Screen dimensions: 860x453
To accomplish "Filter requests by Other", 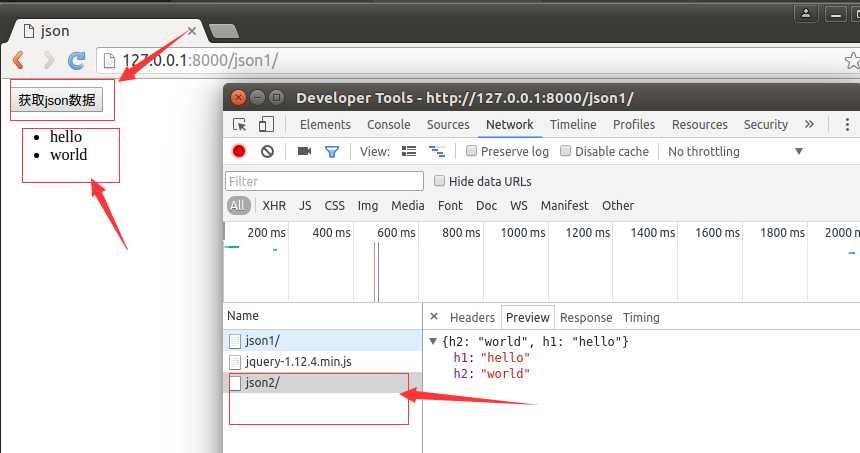I will click(x=618, y=206).
